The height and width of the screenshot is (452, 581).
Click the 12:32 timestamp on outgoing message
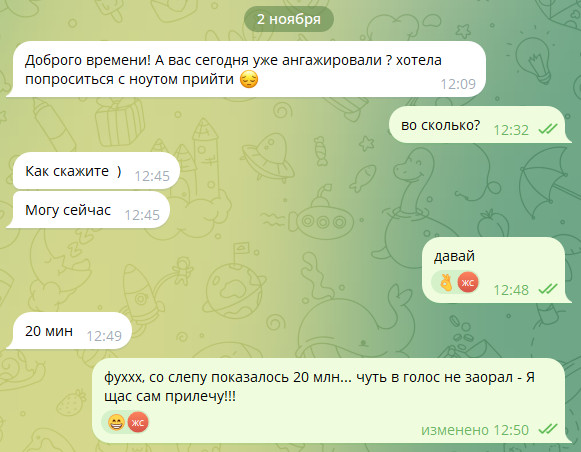[511, 130]
